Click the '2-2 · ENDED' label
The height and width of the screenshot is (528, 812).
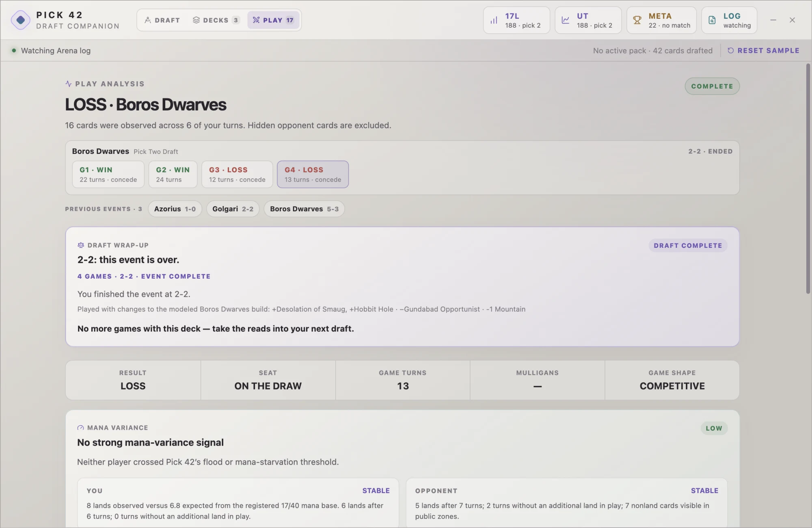pos(710,151)
